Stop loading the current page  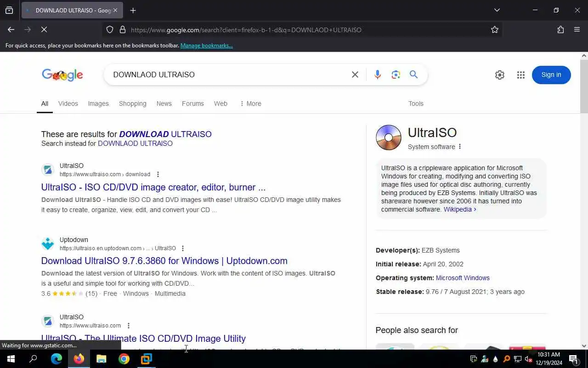coord(44,29)
